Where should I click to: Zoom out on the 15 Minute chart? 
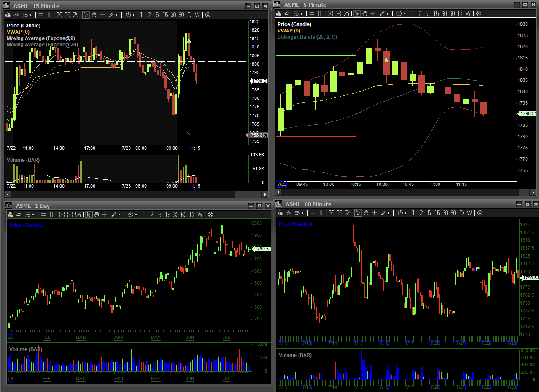coord(67,15)
